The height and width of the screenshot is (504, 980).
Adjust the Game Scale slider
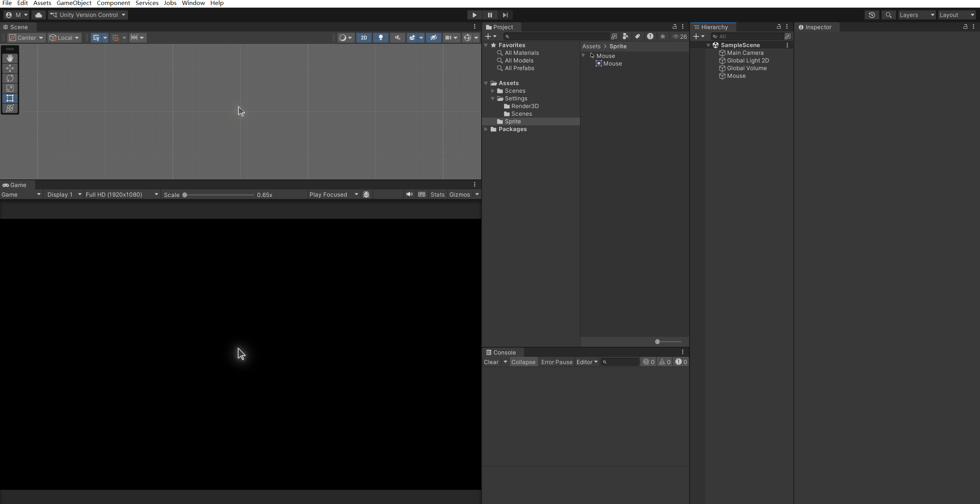185,195
